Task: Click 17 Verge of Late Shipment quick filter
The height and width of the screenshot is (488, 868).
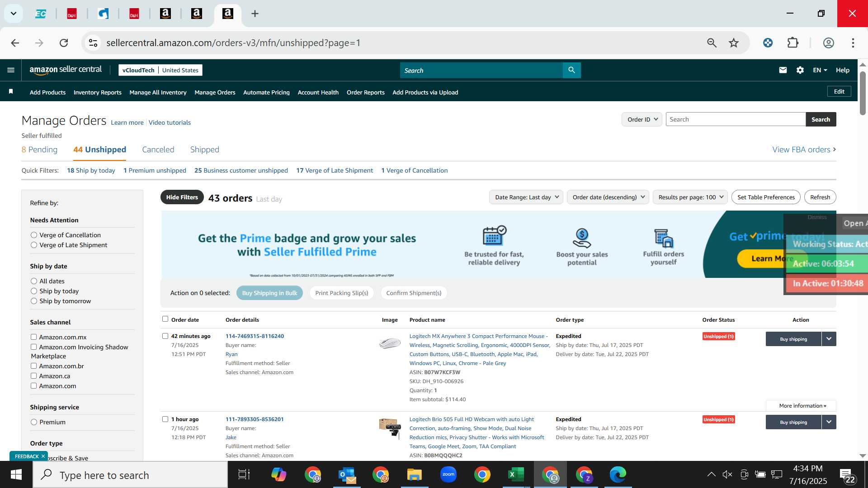Action: coord(335,170)
